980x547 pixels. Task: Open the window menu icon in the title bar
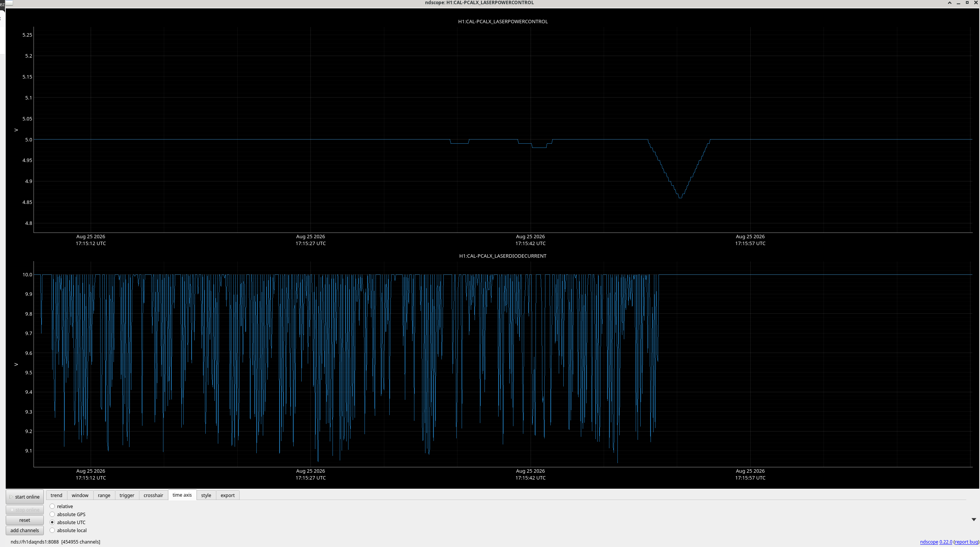click(9, 3)
